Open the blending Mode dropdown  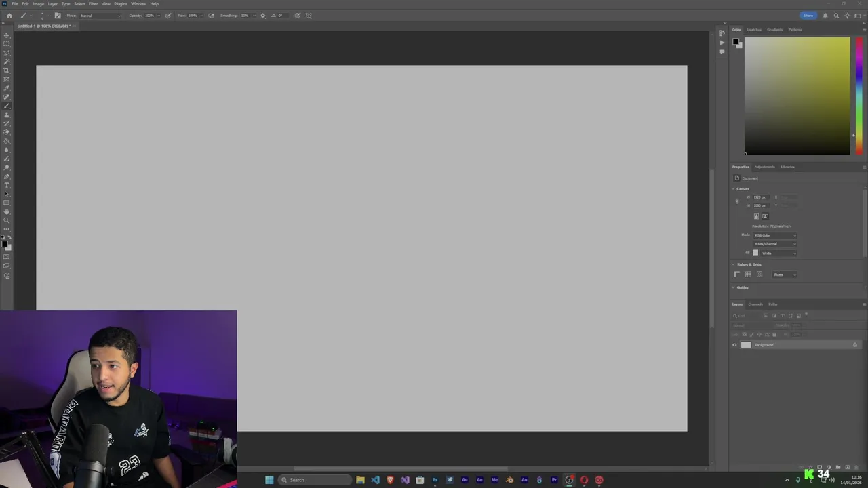click(x=100, y=16)
